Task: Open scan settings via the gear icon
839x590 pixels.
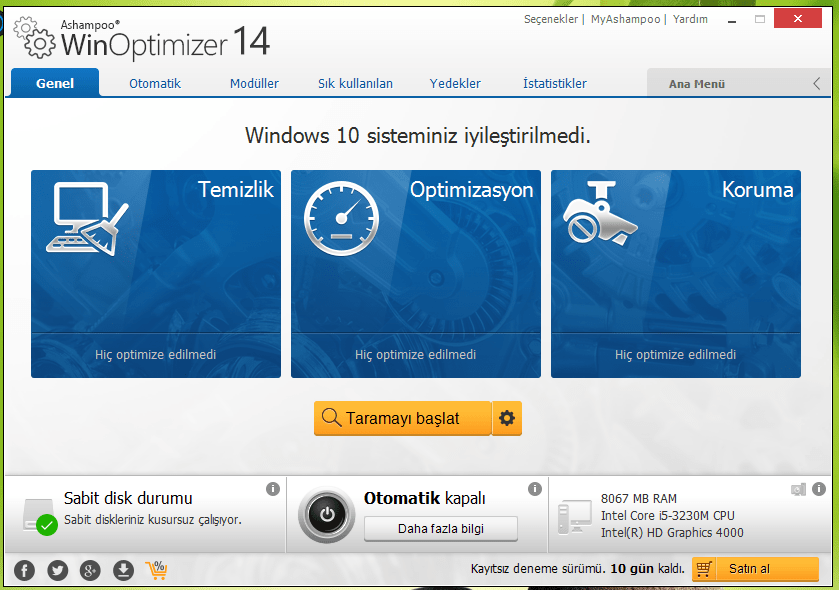Action: [x=507, y=418]
